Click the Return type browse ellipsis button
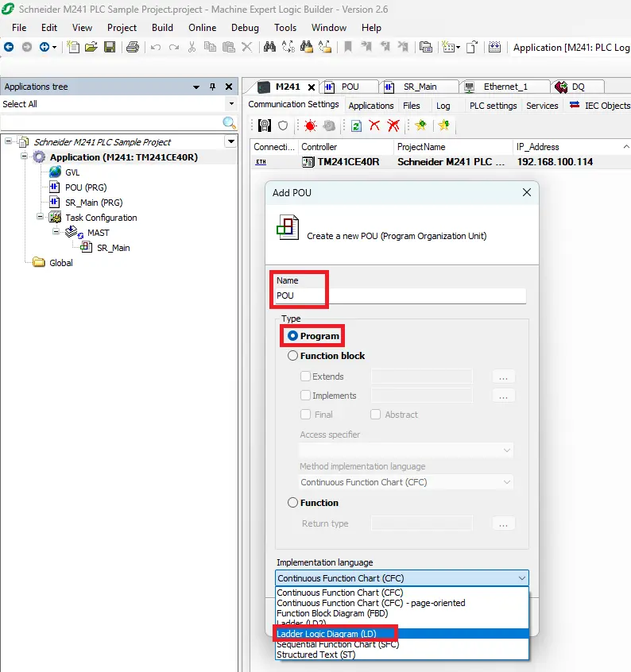Image resolution: width=631 pixels, height=672 pixels. pos(503,523)
